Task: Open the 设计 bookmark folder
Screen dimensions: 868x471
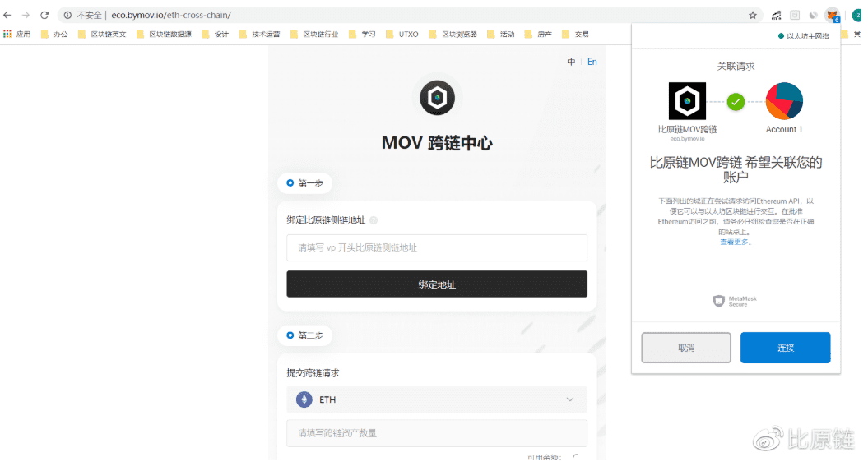Action: point(216,35)
